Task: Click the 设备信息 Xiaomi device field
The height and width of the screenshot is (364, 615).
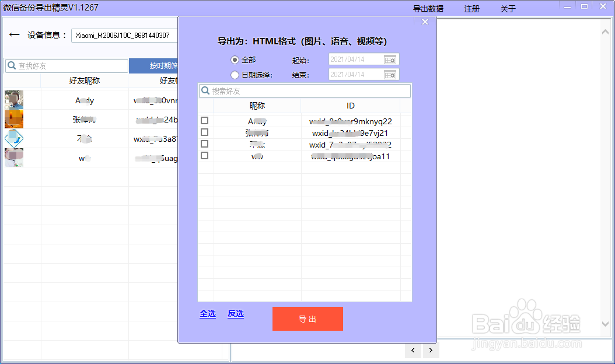Action: point(124,36)
